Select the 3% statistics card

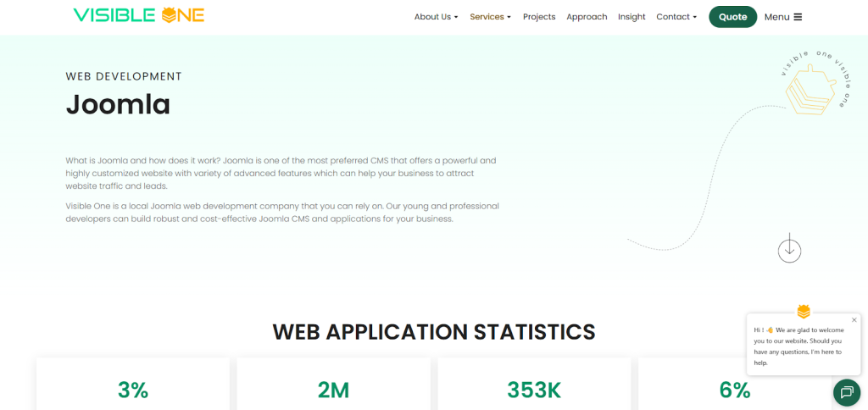click(133, 385)
